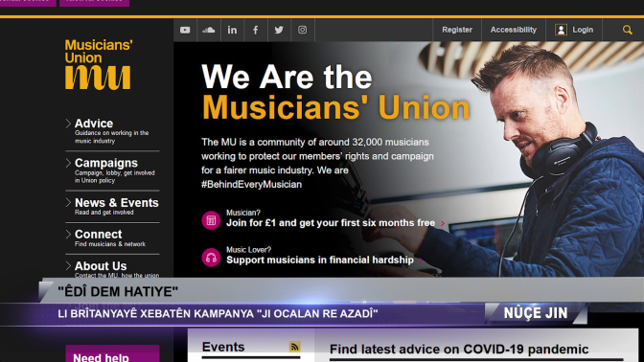Expand the Connect menu chevron
The height and width of the screenshot is (362, 644).
pyautogui.click(x=68, y=234)
